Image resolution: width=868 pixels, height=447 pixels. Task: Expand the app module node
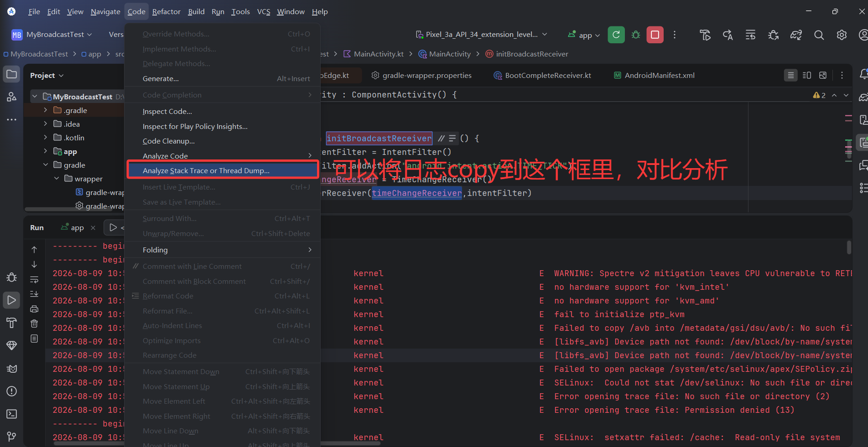click(x=45, y=151)
